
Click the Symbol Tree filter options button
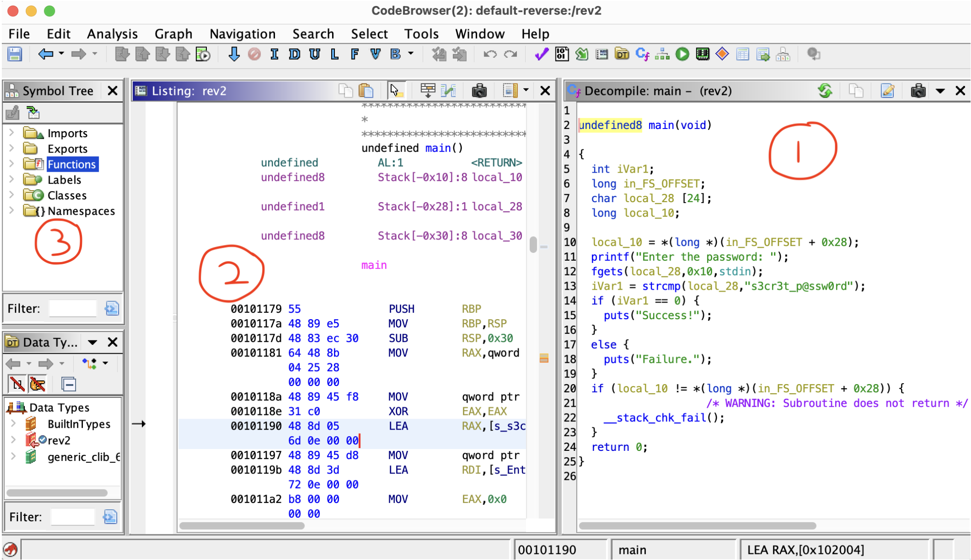click(x=111, y=308)
